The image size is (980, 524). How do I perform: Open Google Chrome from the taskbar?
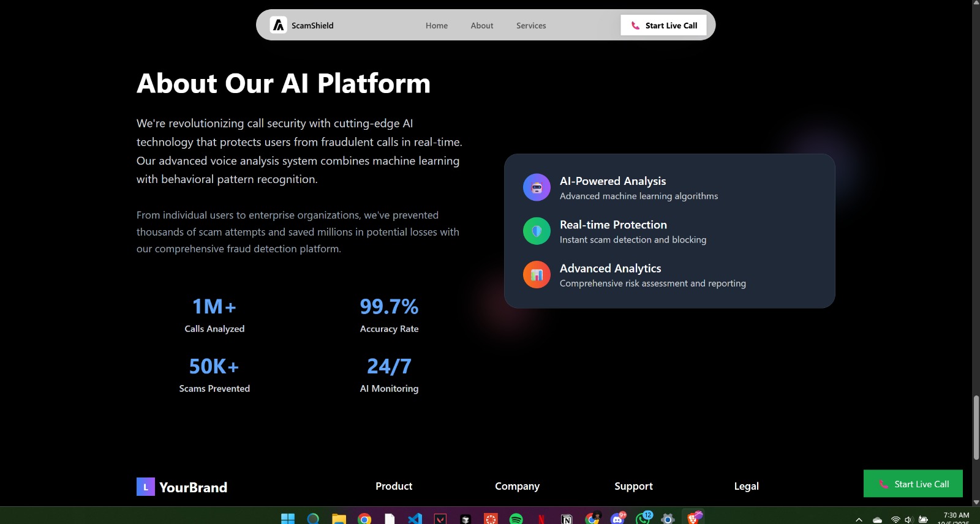click(364, 519)
